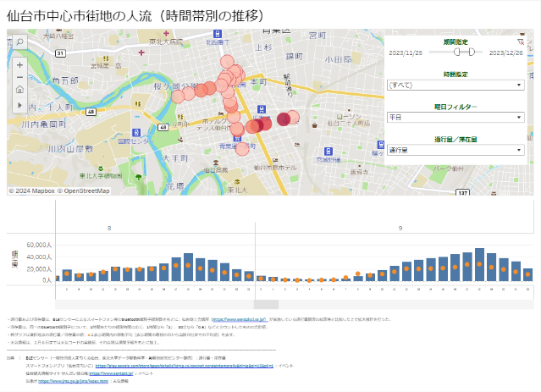Select the darkest red map circle
Image resolution: width=541 pixels, height=392 pixels.
[x=284, y=119]
